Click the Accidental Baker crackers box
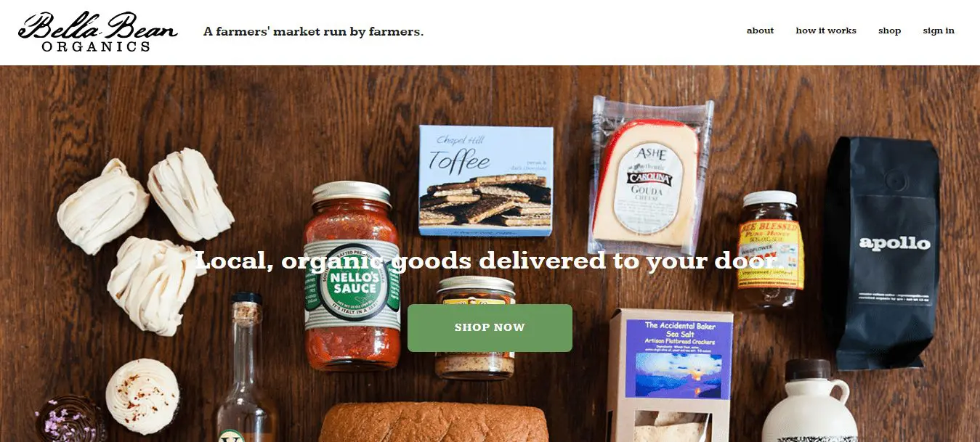The height and width of the screenshot is (442, 980). pyautogui.click(x=669, y=375)
